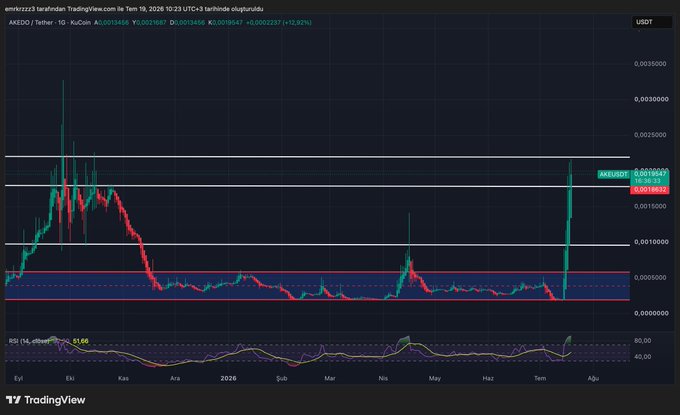Click the Ağu month on time axis

coord(593,379)
